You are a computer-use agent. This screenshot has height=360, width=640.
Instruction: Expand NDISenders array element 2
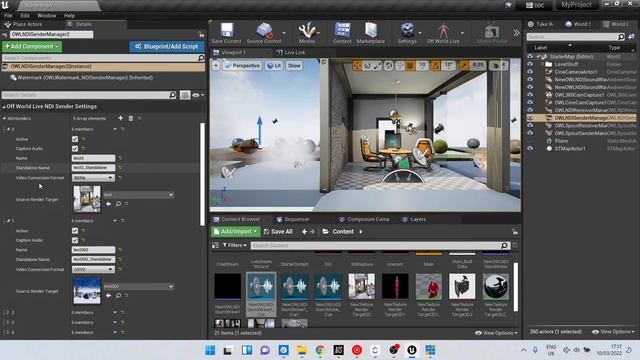[x=7, y=312]
